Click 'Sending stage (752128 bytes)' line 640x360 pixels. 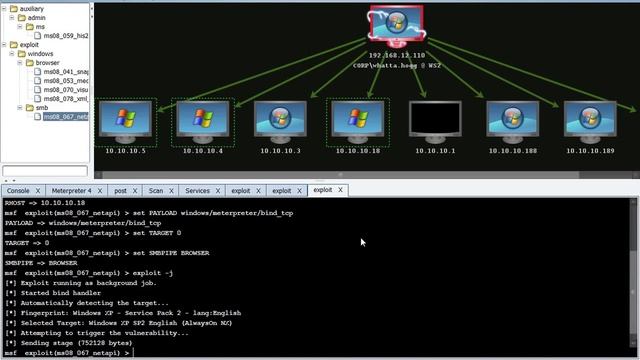[69, 343]
